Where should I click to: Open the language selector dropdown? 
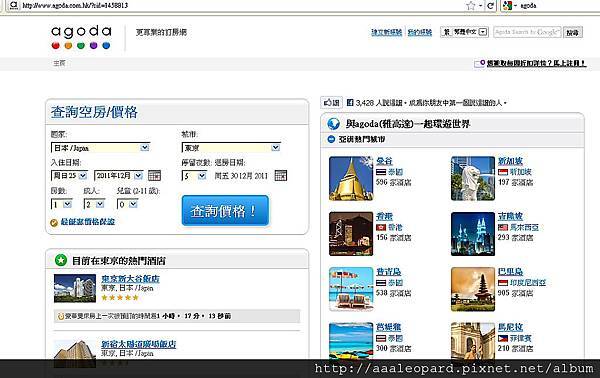click(464, 32)
